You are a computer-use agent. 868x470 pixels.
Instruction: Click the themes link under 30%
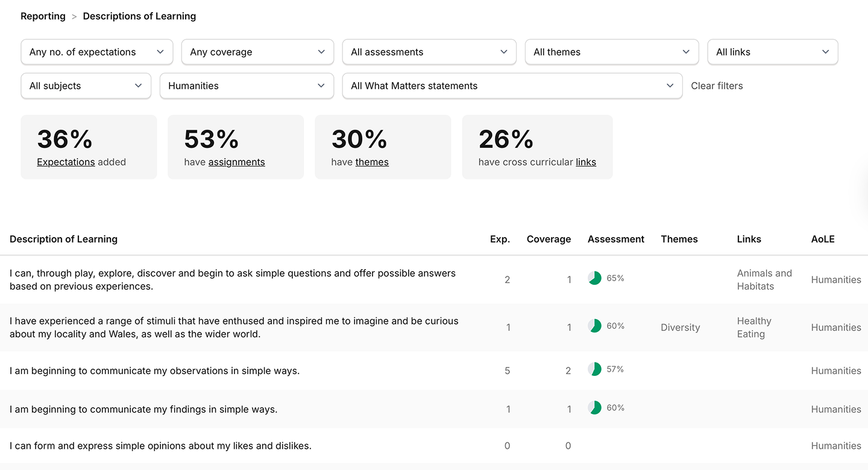[372, 162]
